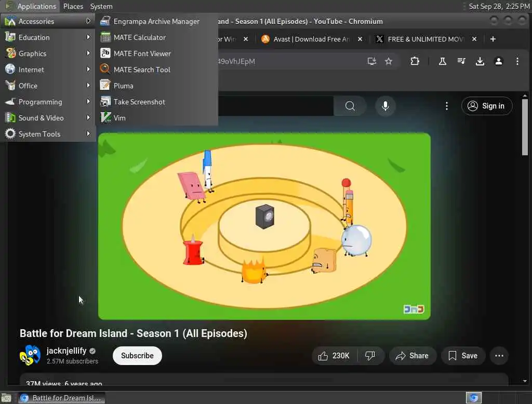This screenshot has height=404, width=532.
Task: Open YouTube settings three-dot menu
Action: tap(446, 106)
